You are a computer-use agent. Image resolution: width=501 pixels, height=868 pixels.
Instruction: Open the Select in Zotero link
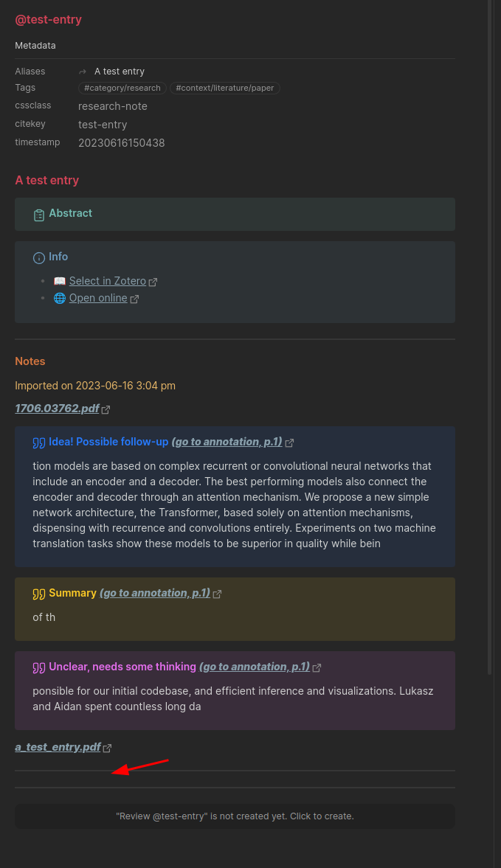(107, 281)
